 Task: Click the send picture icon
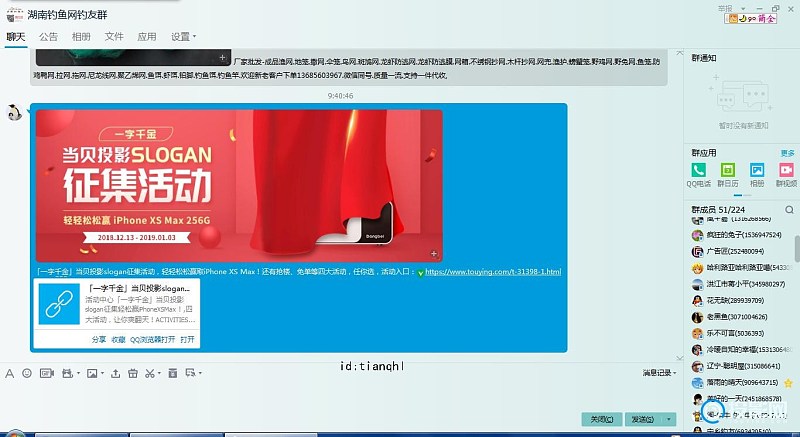(92, 373)
